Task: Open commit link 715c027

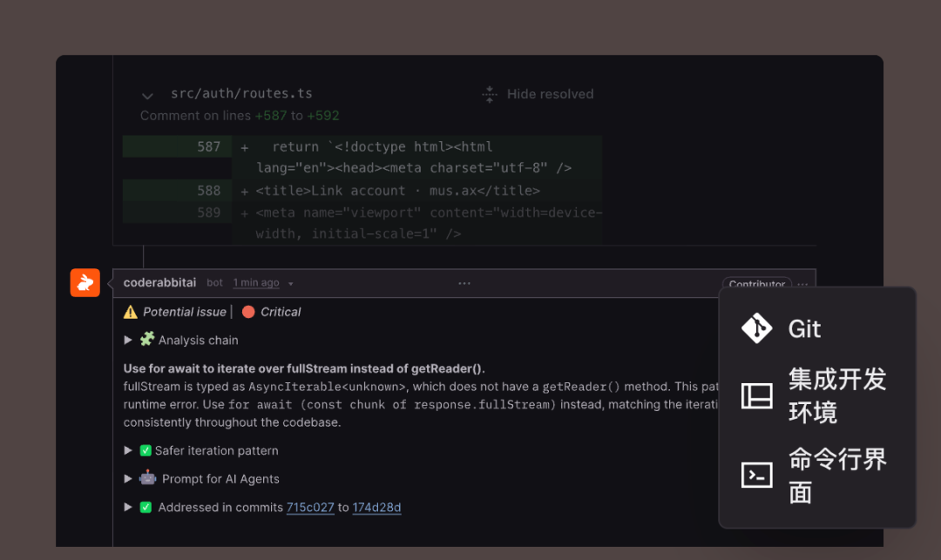Action: click(310, 507)
